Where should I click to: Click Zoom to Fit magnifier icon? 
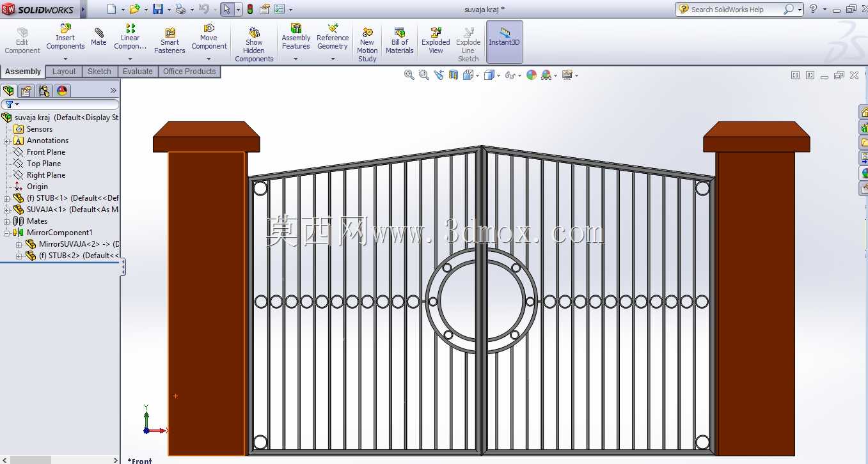click(409, 75)
